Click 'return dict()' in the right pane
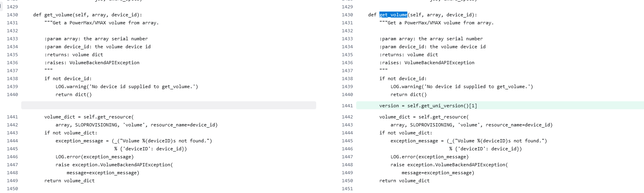Image resolution: width=644 pixels, height=193 pixels. coord(409,95)
